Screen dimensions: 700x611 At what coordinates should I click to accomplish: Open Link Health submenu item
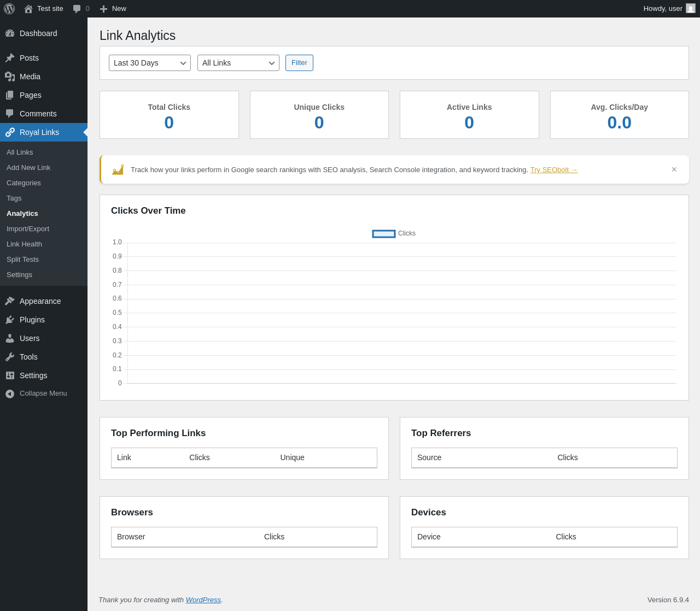[24, 244]
